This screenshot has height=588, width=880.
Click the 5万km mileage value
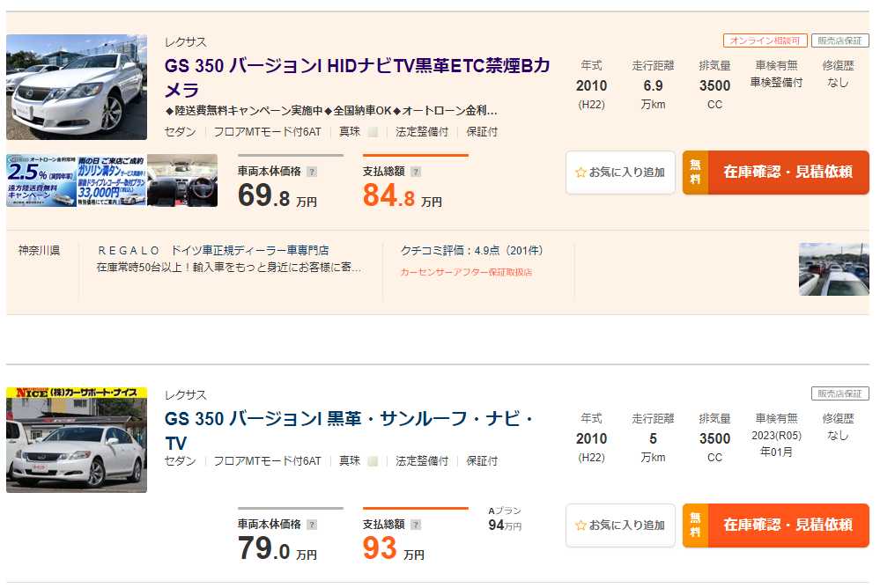click(653, 446)
